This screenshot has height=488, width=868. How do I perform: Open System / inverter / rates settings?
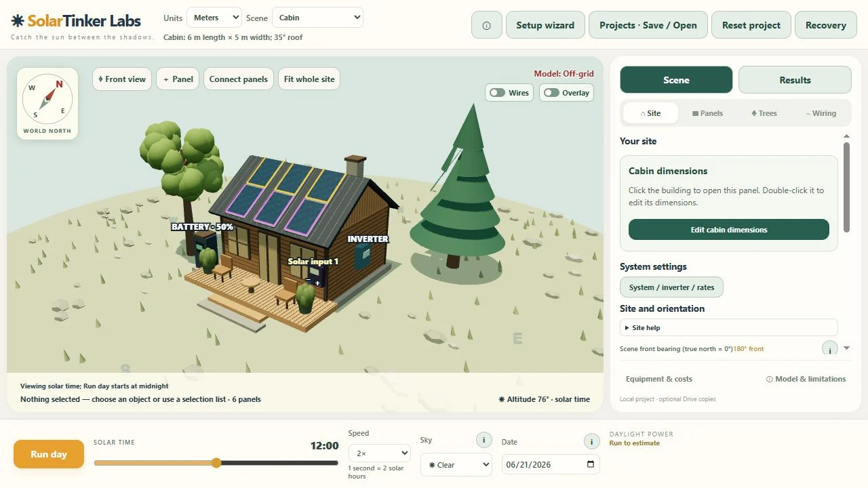671,287
